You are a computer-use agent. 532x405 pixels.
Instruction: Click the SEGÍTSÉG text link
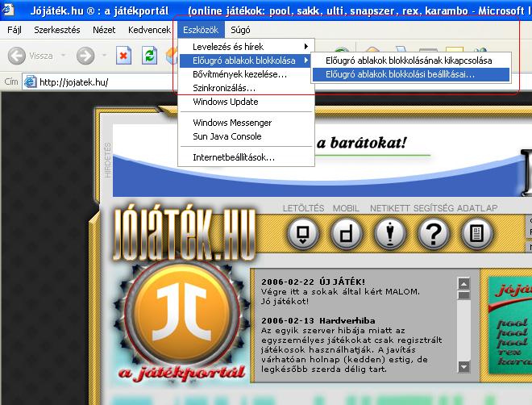[x=434, y=208]
